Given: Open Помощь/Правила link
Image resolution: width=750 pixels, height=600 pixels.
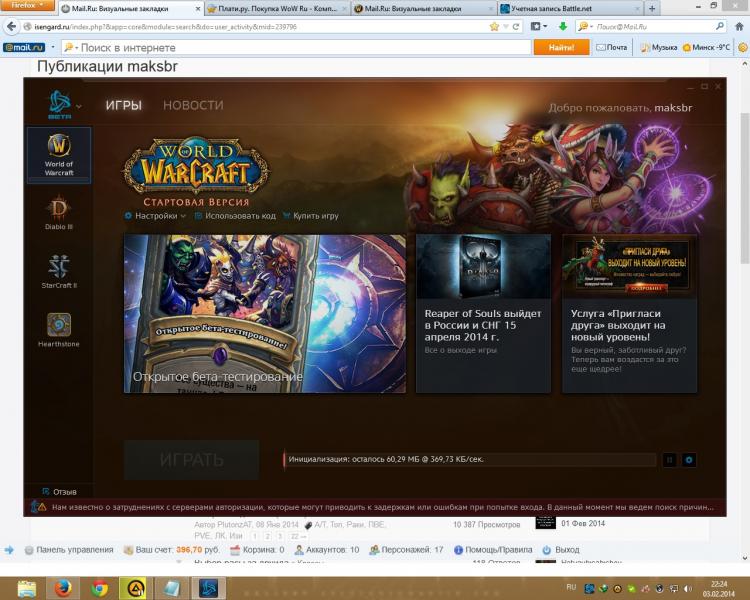Looking at the screenshot, I should 493,550.
